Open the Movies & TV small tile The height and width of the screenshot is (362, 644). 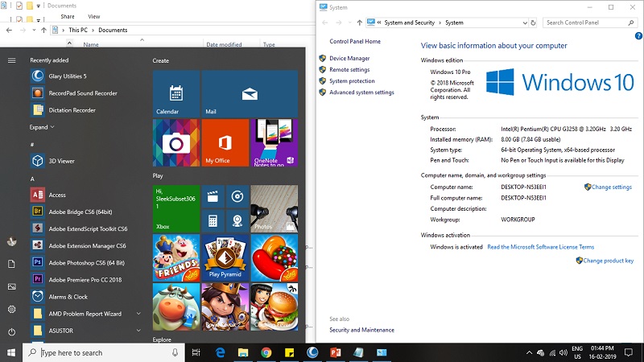pos(213,196)
